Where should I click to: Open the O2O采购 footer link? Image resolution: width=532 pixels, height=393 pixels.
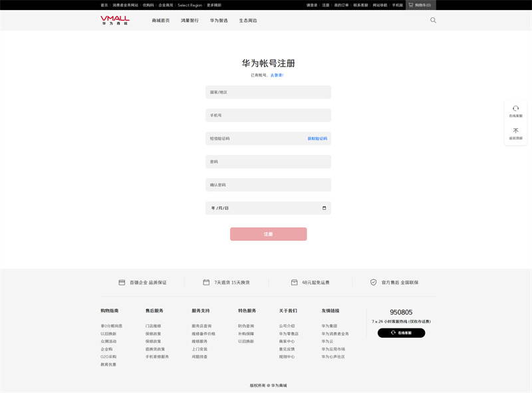(108, 356)
